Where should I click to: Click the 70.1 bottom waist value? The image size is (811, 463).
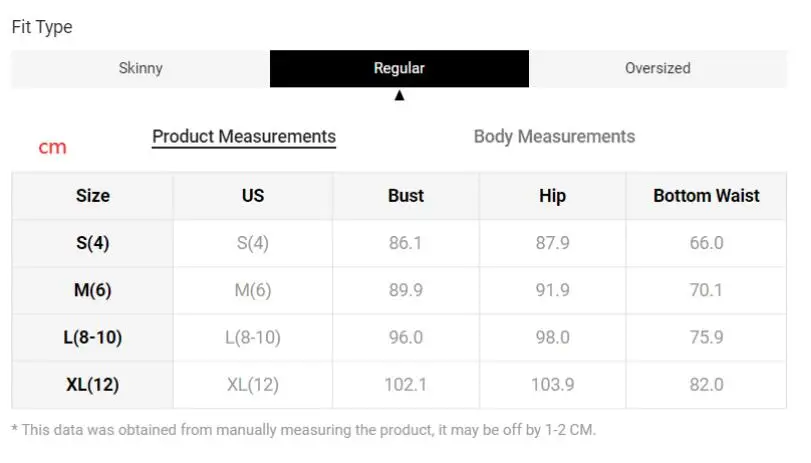(x=706, y=290)
